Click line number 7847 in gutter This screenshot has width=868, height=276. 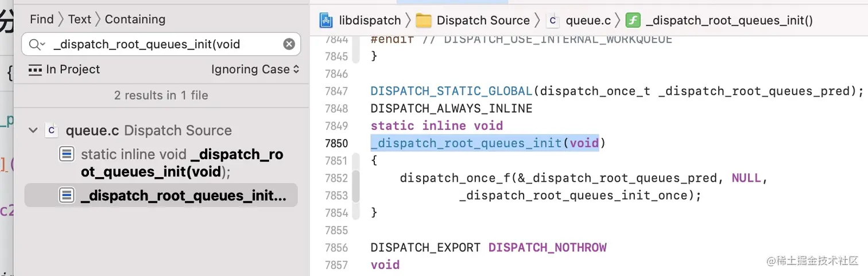(x=336, y=91)
